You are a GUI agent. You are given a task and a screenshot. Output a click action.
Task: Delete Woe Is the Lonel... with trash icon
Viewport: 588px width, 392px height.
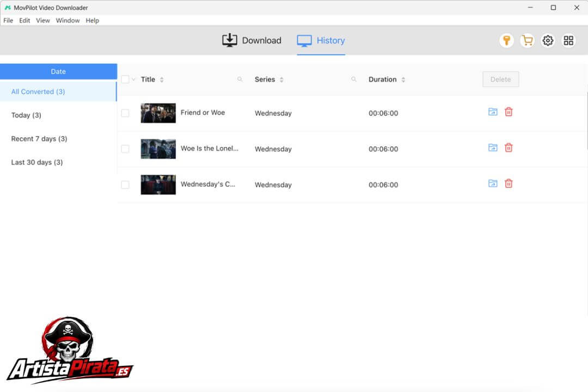pos(509,148)
